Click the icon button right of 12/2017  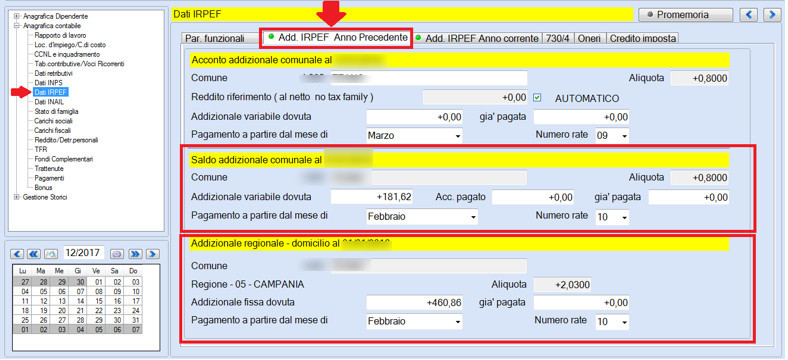tap(118, 253)
